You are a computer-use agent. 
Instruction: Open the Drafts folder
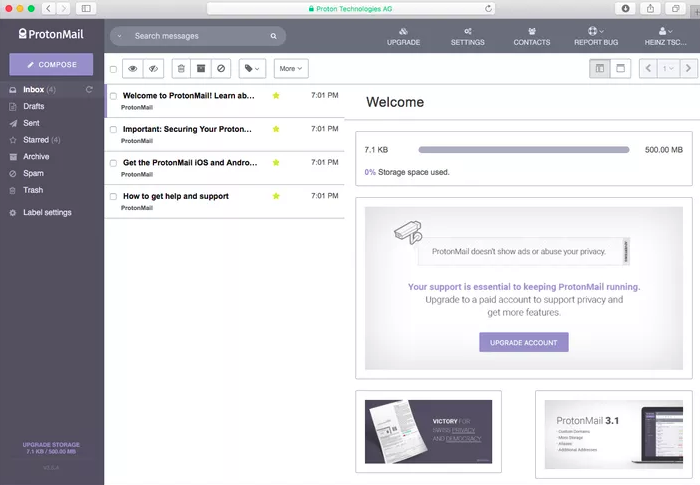click(34, 106)
